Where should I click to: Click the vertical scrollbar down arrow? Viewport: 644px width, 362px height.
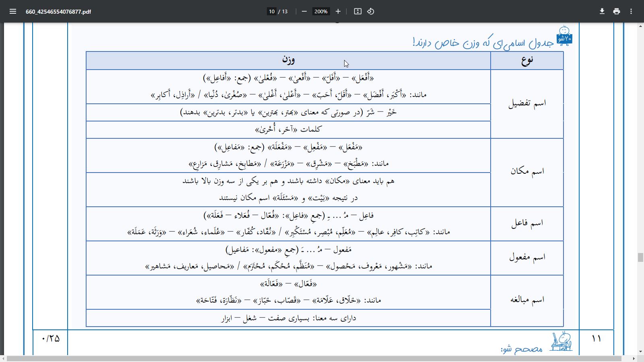(x=640, y=352)
